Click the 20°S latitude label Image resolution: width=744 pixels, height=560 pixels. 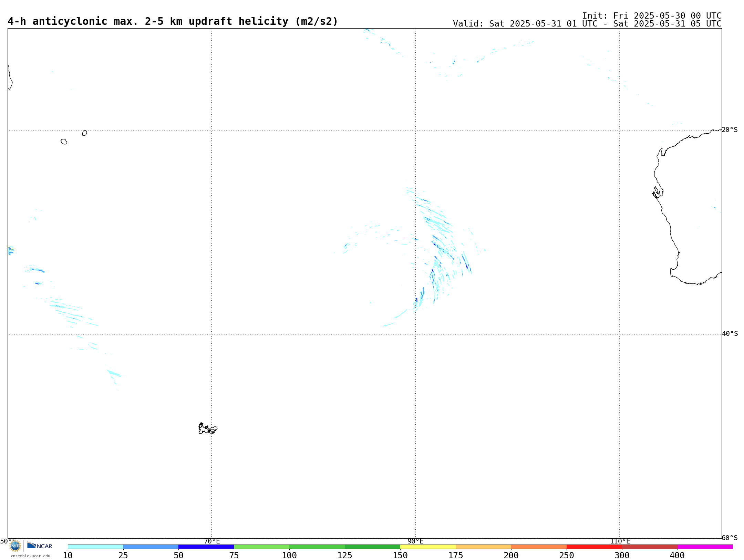pos(730,130)
